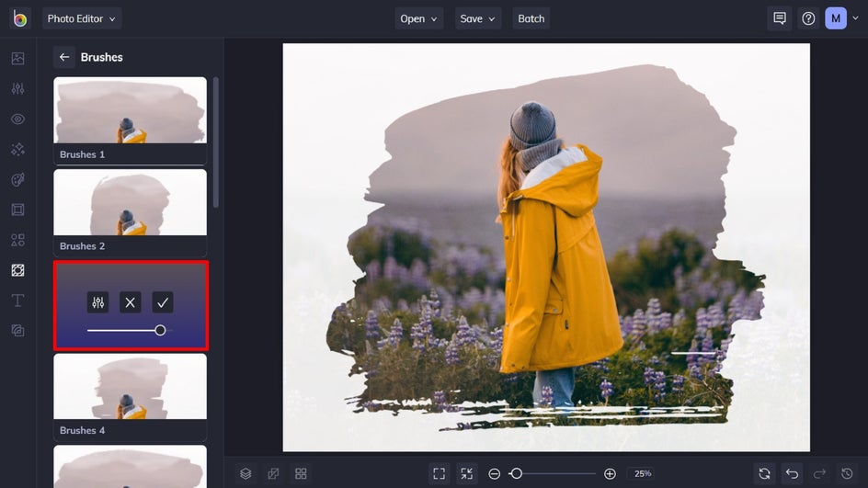Click the M account avatar
Viewport: 868px width, 488px height.
click(x=835, y=18)
